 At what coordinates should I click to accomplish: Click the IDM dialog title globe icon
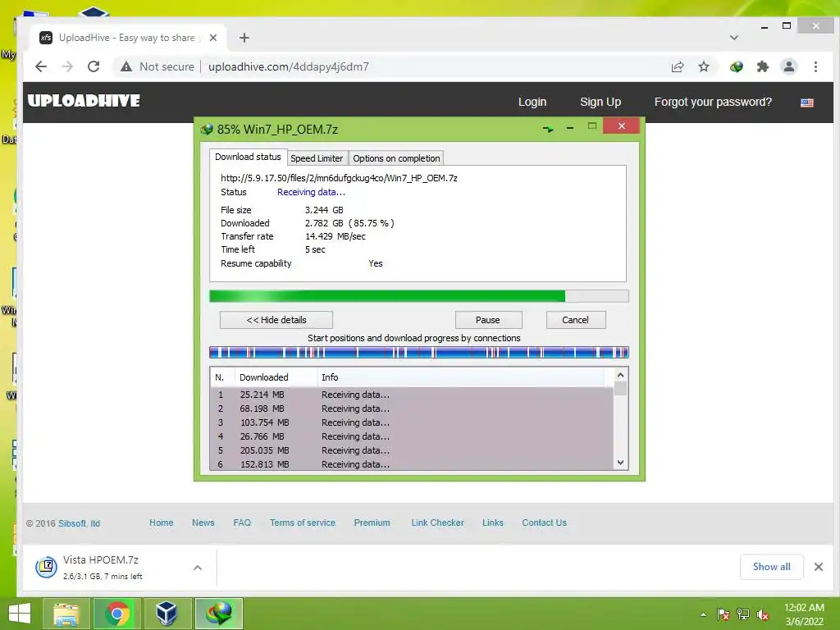click(207, 129)
